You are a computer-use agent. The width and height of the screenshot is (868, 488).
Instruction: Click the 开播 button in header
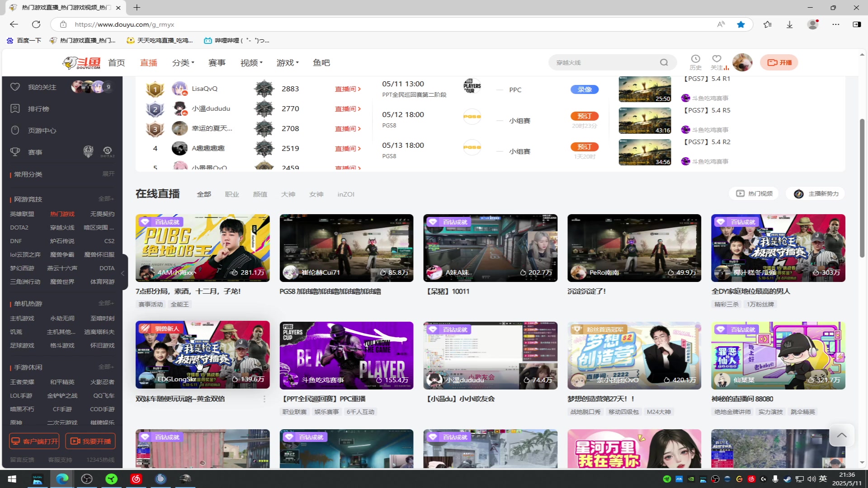click(779, 62)
